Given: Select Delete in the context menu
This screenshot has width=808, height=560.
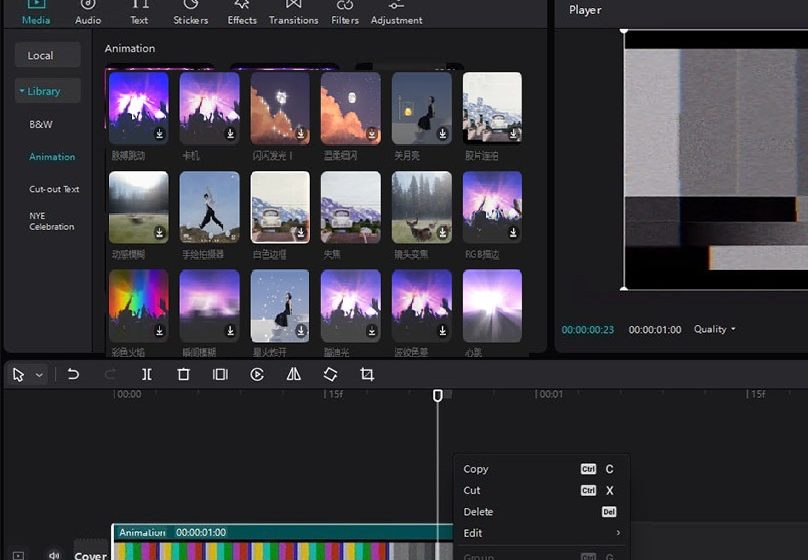Looking at the screenshot, I should pyautogui.click(x=478, y=512).
